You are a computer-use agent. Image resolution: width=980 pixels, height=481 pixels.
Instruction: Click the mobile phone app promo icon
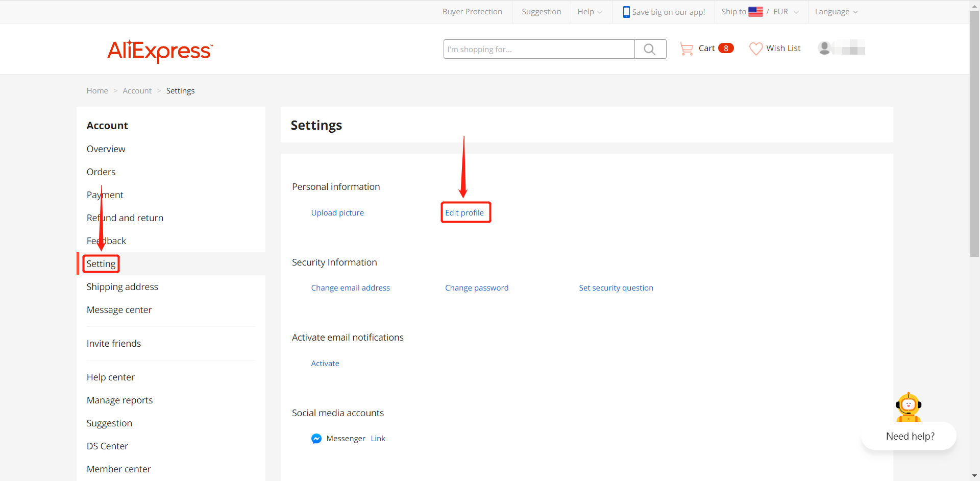[626, 11]
